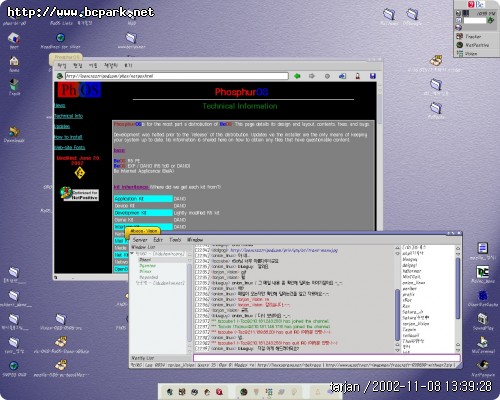
Task: Click the red icon in NetPositive toolbar
Action: click(x=358, y=76)
